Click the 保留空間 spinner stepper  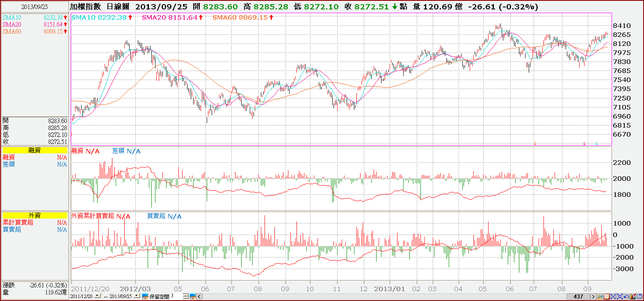[185, 296]
